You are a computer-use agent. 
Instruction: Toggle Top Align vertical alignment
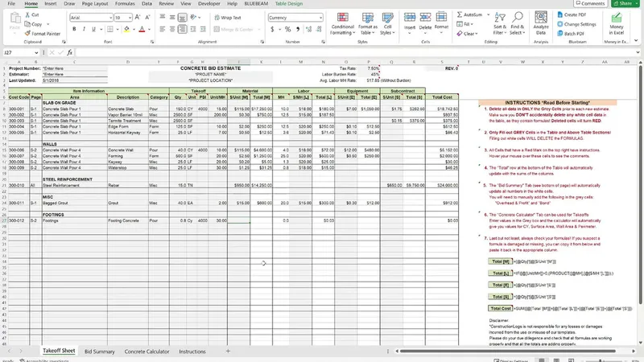click(163, 17)
